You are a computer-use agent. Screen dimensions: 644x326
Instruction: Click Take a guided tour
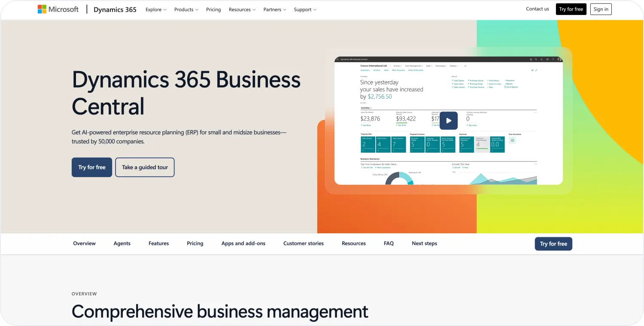[x=145, y=167]
